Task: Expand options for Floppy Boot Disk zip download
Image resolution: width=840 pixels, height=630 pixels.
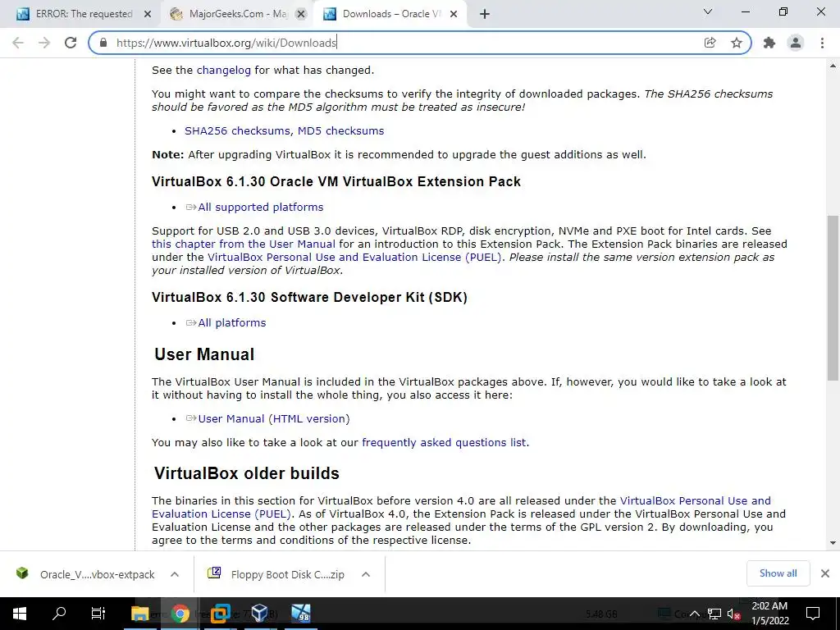Action: click(x=366, y=574)
